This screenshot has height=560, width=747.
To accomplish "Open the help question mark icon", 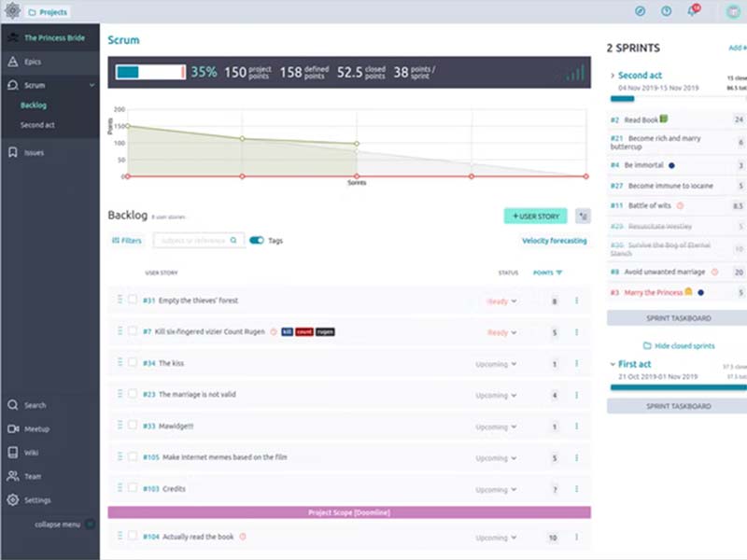I will click(666, 11).
